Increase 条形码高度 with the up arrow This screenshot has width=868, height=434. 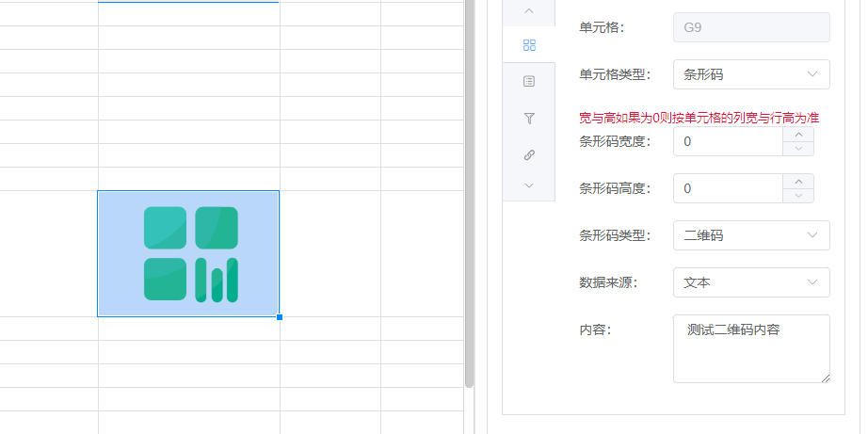(798, 181)
